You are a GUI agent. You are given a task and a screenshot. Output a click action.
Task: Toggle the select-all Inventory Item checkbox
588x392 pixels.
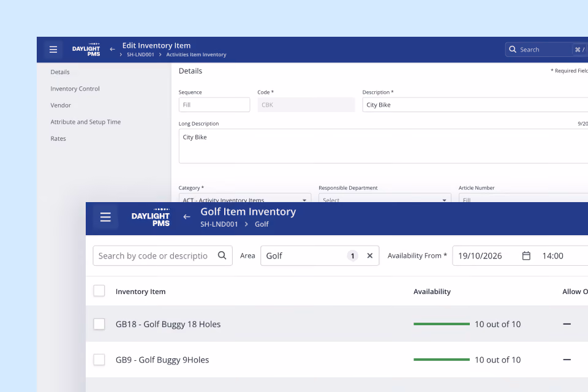click(99, 291)
